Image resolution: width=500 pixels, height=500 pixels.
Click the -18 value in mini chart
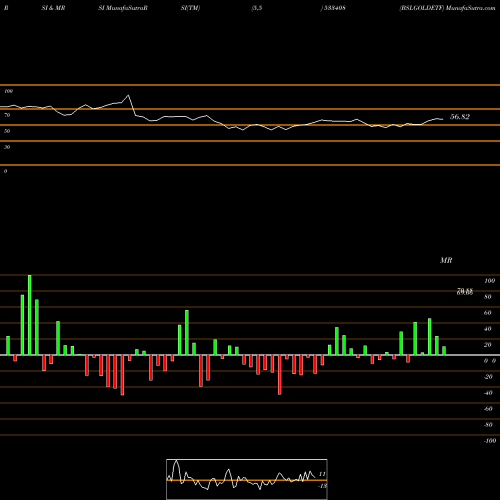[x=322, y=486]
